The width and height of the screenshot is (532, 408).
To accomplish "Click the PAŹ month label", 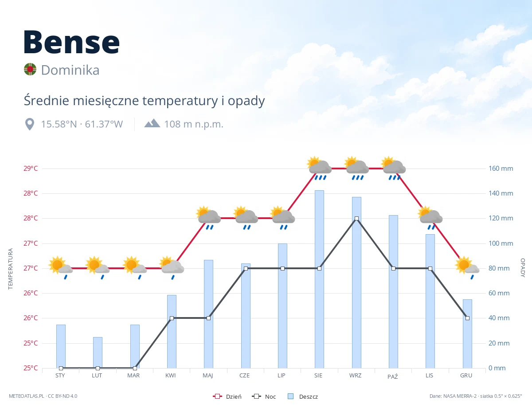I will [x=392, y=377].
